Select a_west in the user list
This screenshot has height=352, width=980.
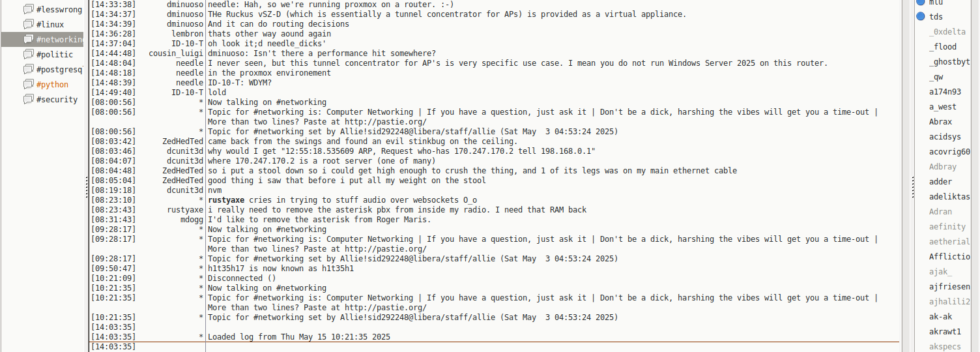942,107
